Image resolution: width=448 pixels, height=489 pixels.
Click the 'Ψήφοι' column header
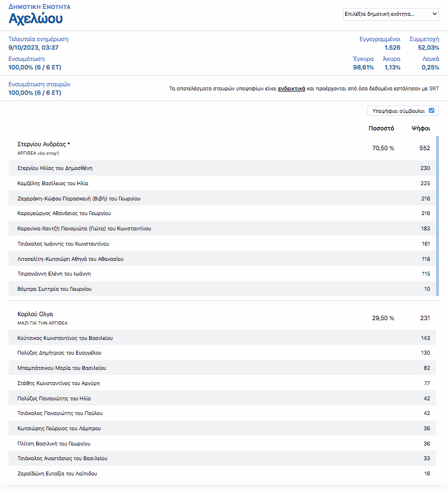421,128
